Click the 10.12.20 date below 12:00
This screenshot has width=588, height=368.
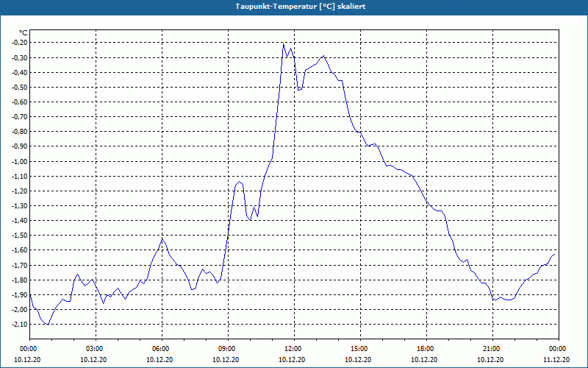292,360
